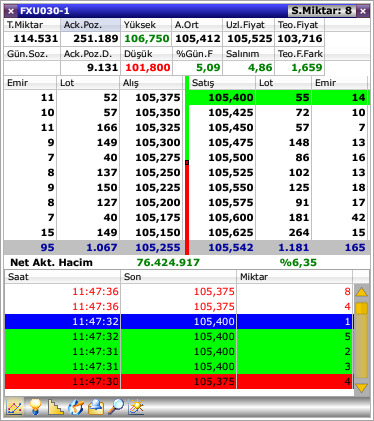Click the magnifying glass search icon
374x421 pixels.
pyautogui.click(x=116, y=407)
